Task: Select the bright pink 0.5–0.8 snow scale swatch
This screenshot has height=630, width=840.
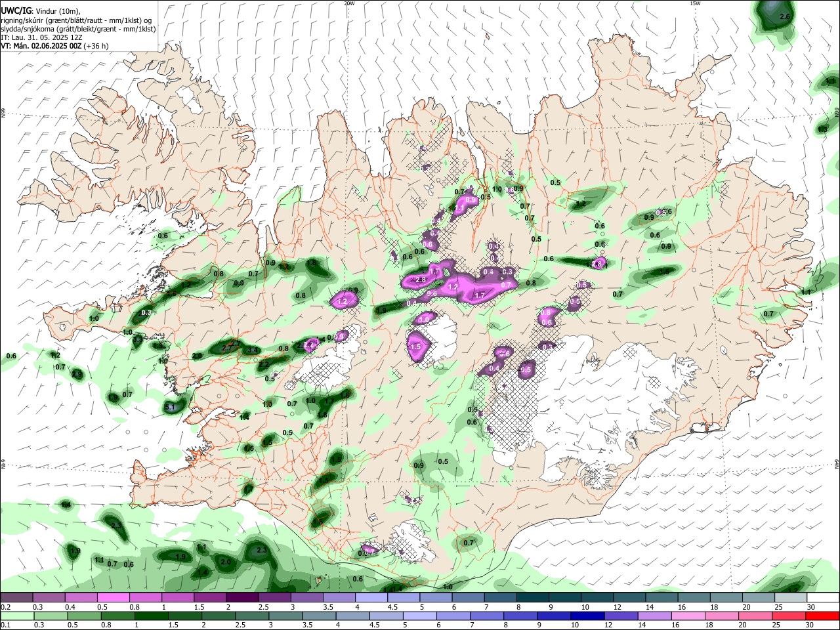Action: [113, 598]
